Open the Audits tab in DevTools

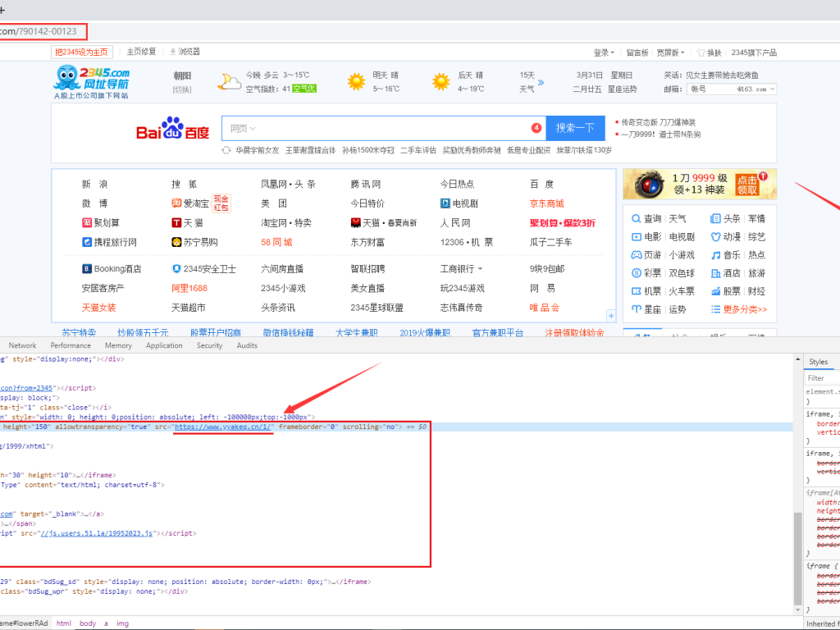pyautogui.click(x=247, y=345)
